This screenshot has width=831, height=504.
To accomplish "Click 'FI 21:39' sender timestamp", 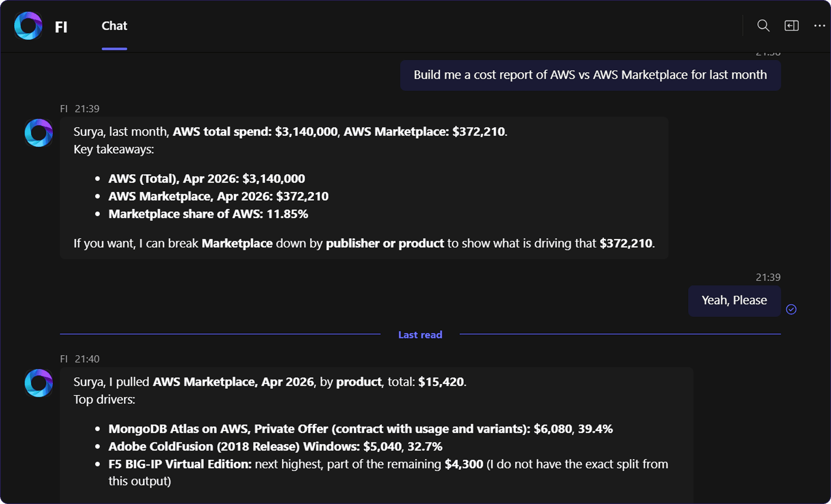I will click(x=80, y=109).
